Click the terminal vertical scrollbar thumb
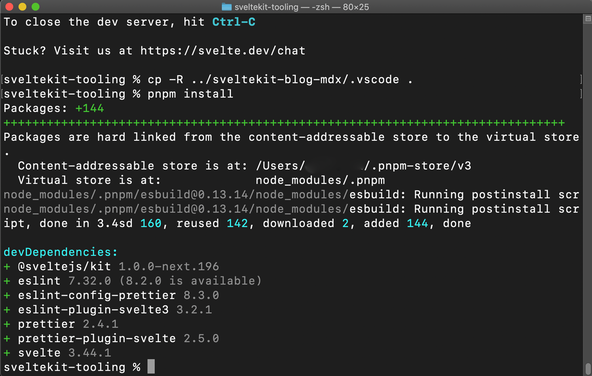The image size is (592, 376). point(588,369)
